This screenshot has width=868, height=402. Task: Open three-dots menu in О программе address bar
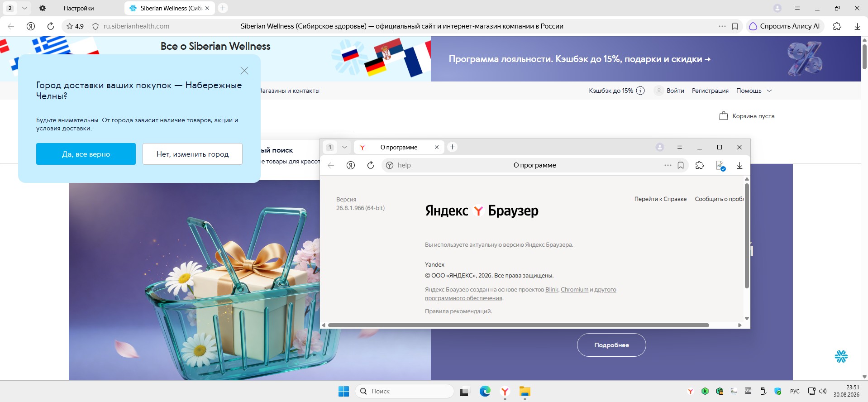[668, 165]
